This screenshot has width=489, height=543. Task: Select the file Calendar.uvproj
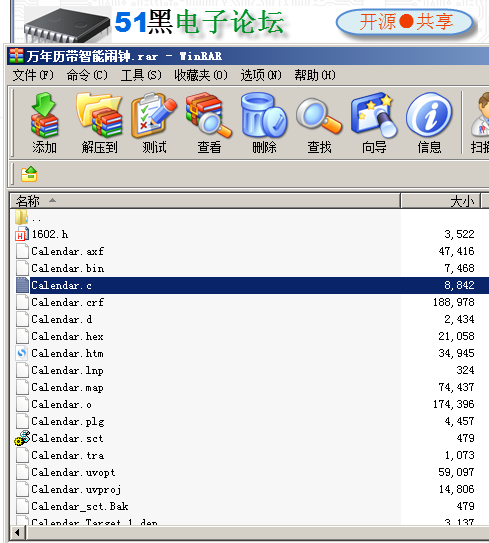(x=77, y=489)
